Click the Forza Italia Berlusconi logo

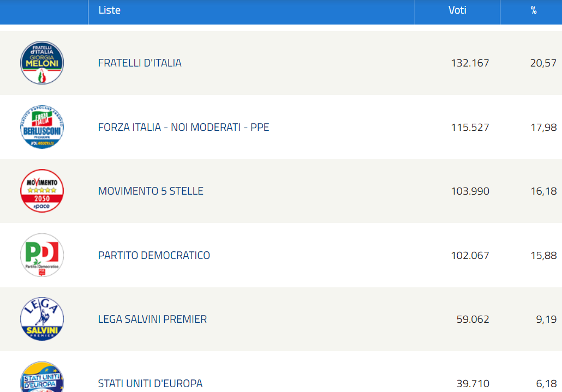[x=42, y=126]
